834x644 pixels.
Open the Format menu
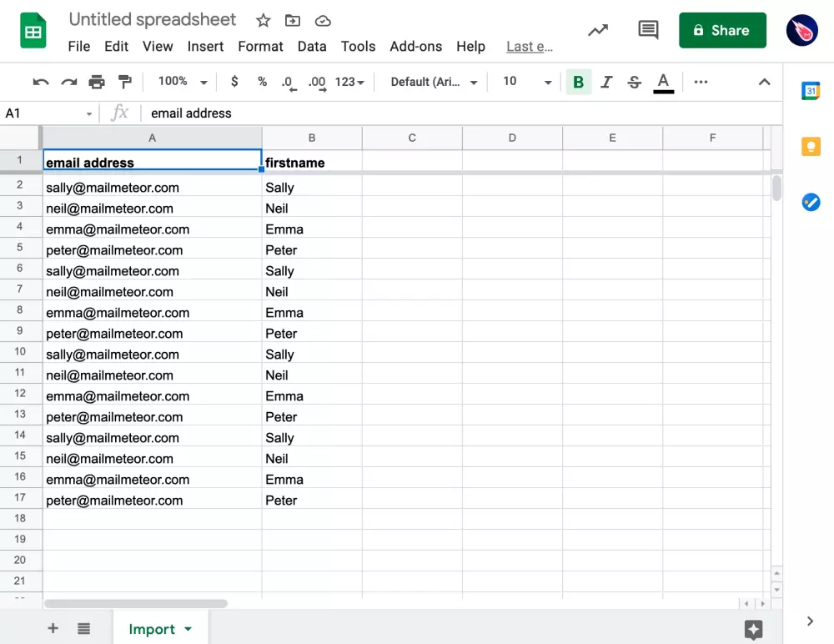coord(260,47)
